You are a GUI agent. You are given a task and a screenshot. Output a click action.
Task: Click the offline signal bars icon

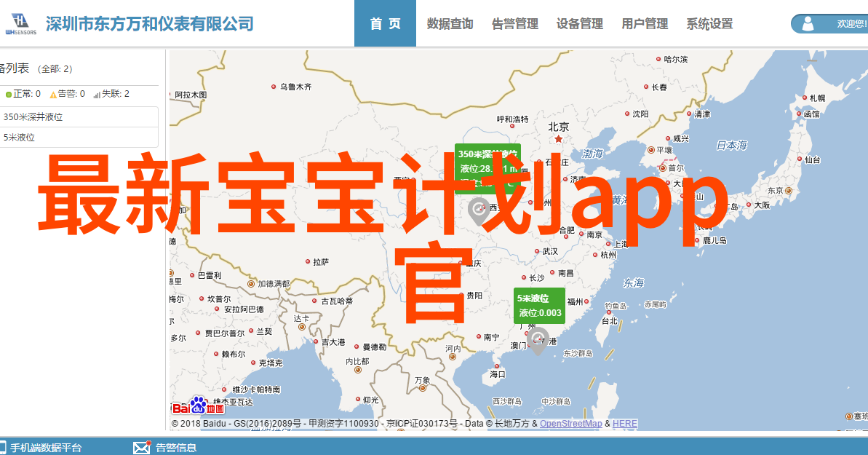click(x=97, y=94)
